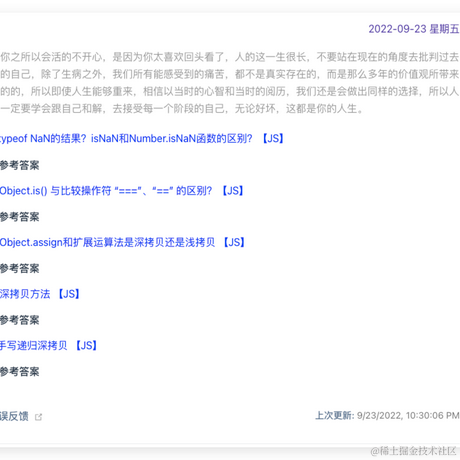Click the 上次更新 timestamp 9/23/2022, 10:30:06 PM
The height and width of the screenshot is (460, 460).
click(x=408, y=416)
